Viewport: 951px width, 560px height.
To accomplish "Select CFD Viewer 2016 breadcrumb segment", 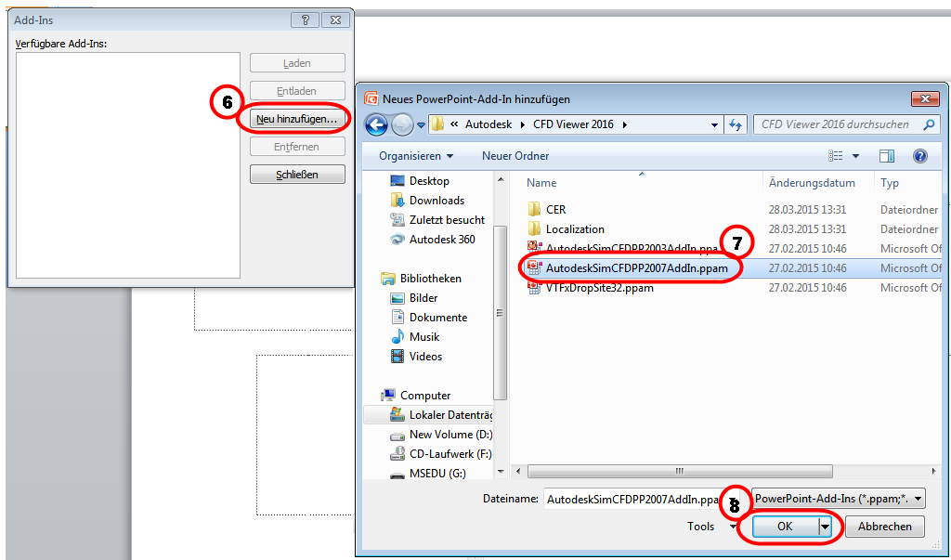I will [x=573, y=124].
